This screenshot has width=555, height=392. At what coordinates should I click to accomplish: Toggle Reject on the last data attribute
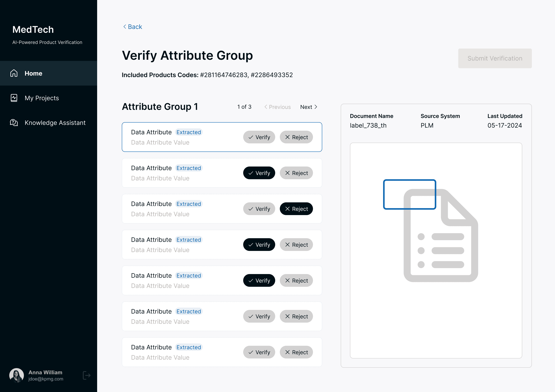[296, 352]
